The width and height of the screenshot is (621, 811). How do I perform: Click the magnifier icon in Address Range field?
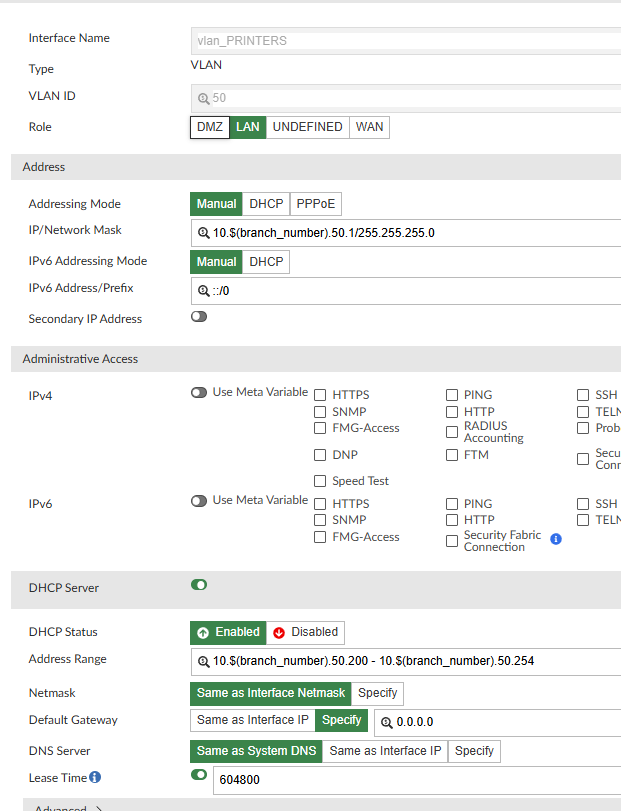pyautogui.click(x=204, y=662)
